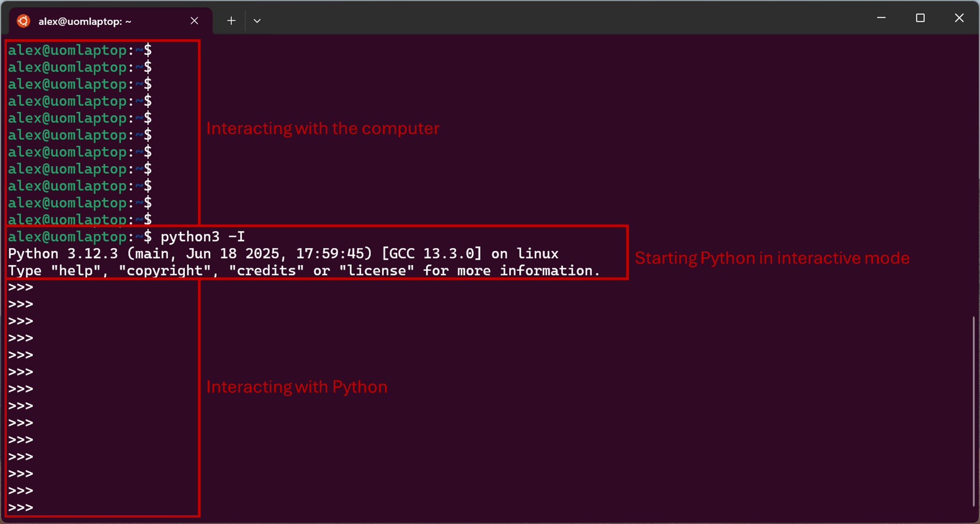Click the "Interacting with Python" annotation
The height and width of the screenshot is (524, 980).
click(x=296, y=387)
